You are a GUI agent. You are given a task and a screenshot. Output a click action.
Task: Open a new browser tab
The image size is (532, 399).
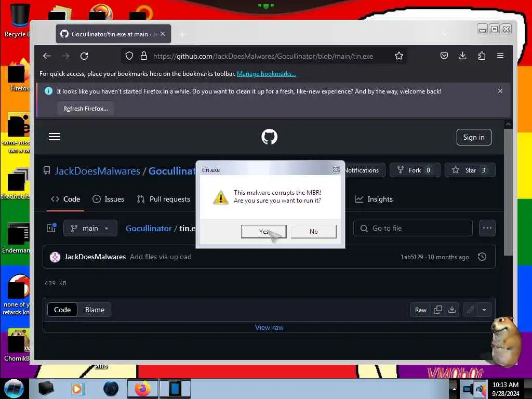click(x=182, y=34)
